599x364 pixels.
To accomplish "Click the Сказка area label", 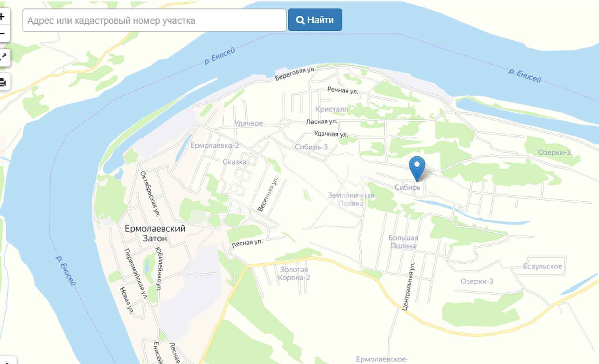I will point(235,162).
